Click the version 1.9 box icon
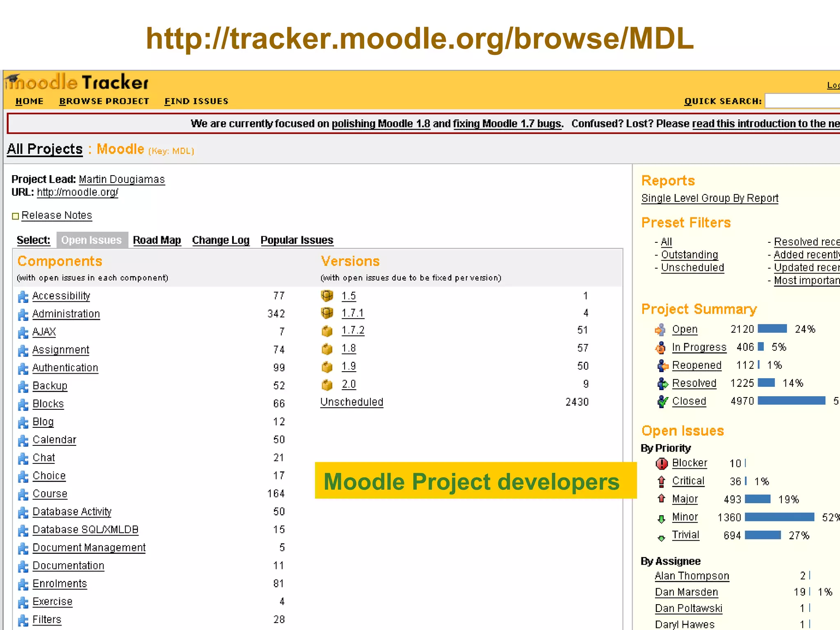This screenshot has width=840, height=630. point(327,367)
